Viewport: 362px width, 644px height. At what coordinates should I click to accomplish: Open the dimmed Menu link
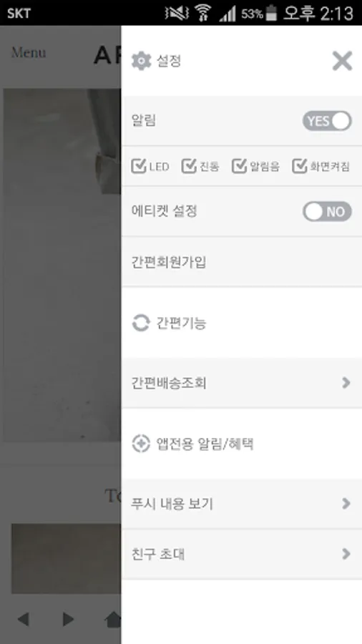click(29, 52)
